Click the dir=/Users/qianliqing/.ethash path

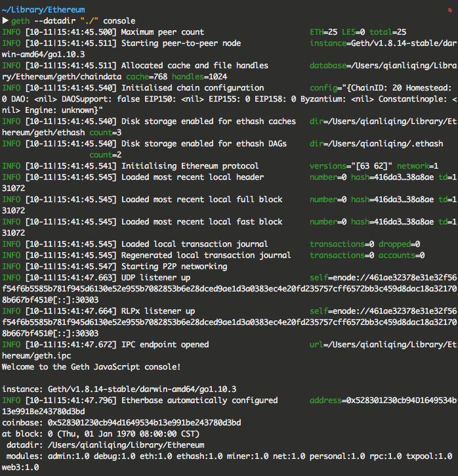click(x=377, y=144)
